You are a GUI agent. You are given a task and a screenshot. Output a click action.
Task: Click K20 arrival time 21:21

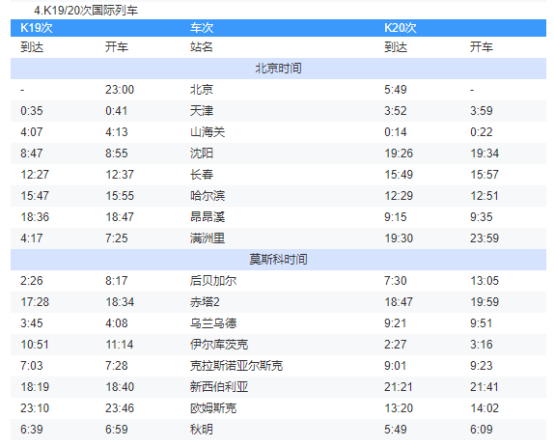(399, 386)
